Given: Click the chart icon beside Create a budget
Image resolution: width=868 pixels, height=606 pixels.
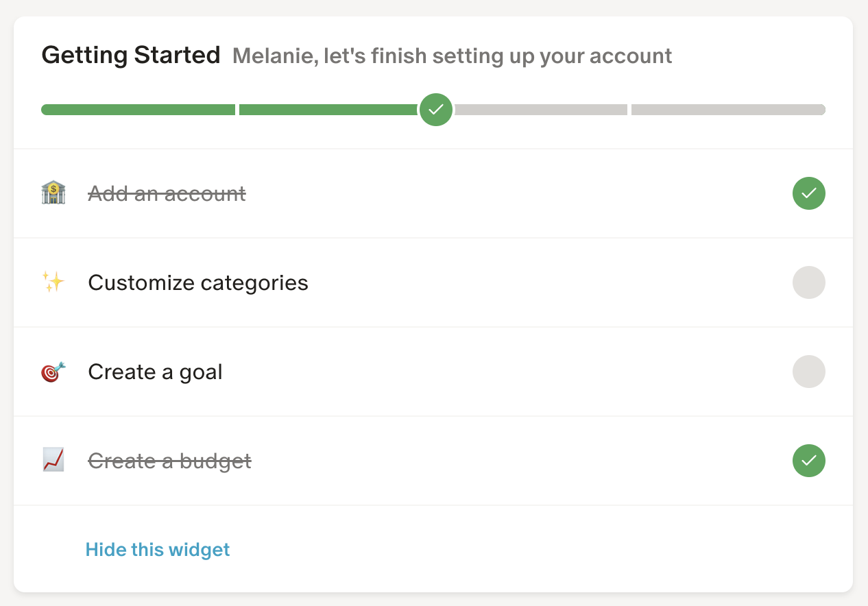Looking at the screenshot, I should 53,460.
